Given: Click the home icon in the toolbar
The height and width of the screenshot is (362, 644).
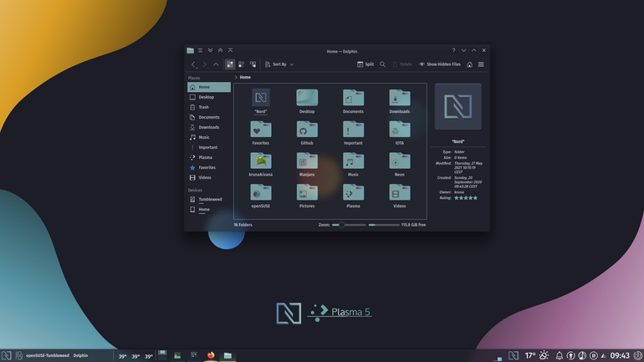Looking at the screenshot, I should click(469, 64).
